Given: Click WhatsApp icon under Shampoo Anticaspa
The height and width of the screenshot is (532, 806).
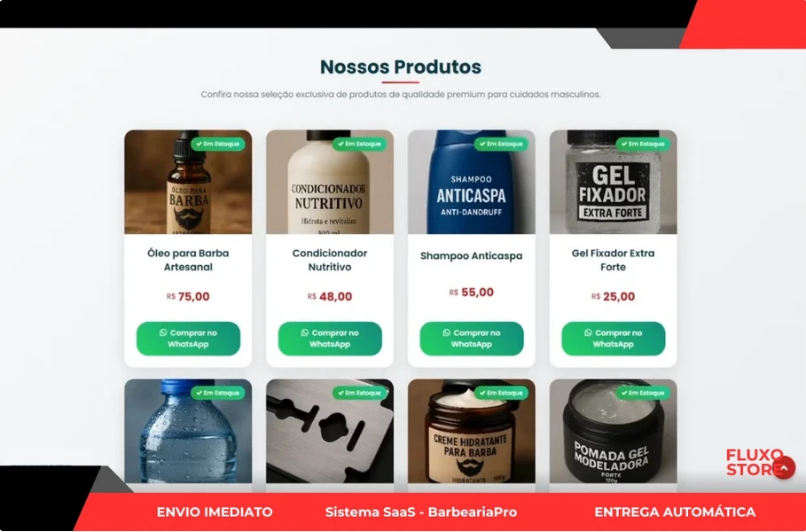Looking at the screenshot, I should coord(446,332).
